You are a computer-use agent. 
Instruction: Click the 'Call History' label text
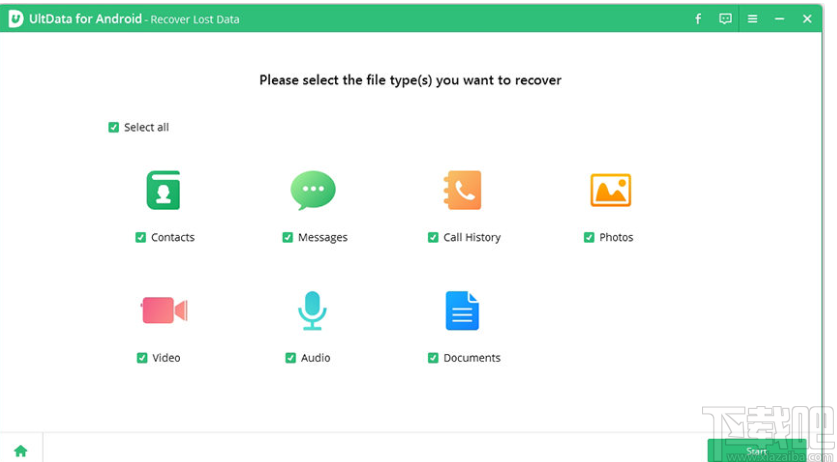coord(472,237)
